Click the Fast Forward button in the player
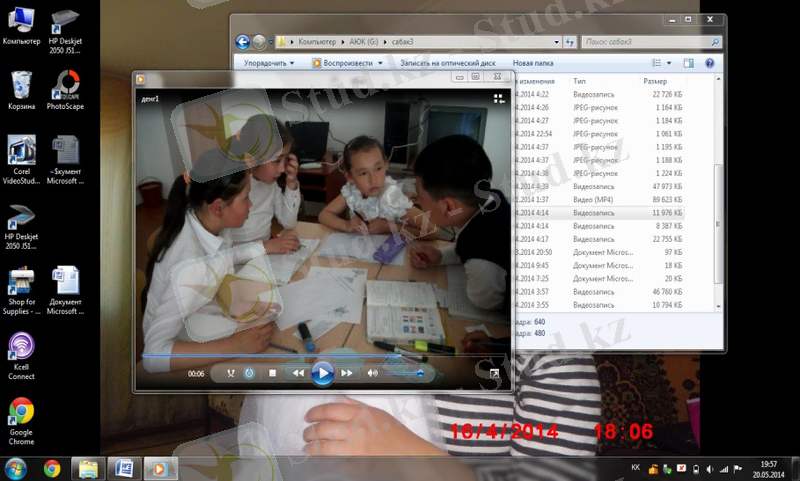Image resolution: width=800 pixels, height=481 pixels. click(347, 373)
